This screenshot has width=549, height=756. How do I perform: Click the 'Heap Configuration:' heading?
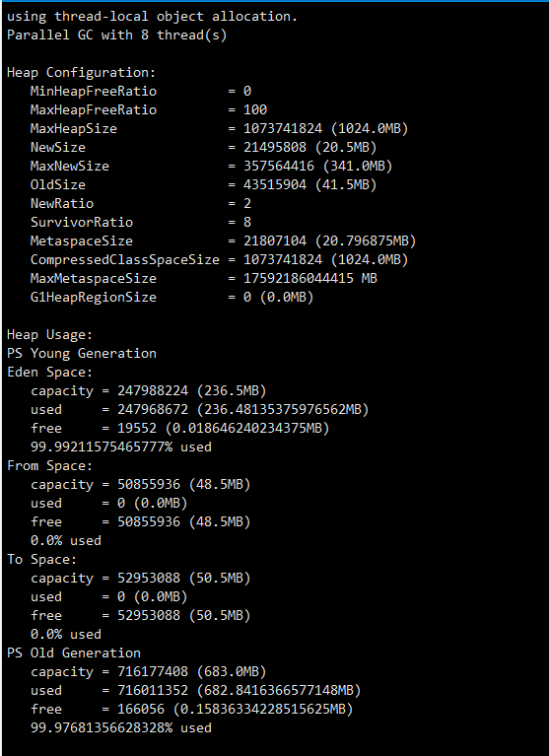[82, 73]
